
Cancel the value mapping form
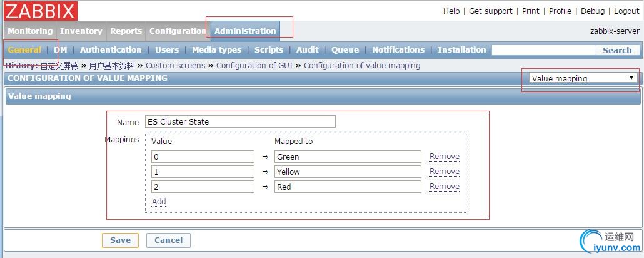168,240
